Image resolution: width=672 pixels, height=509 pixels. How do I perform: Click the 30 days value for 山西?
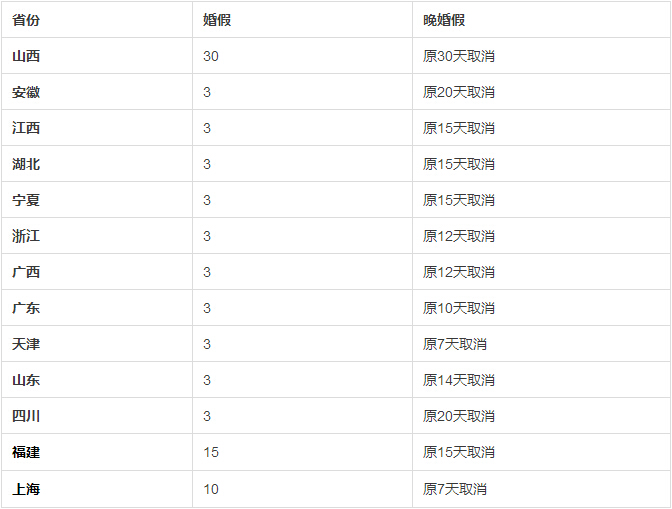[210, 56]
